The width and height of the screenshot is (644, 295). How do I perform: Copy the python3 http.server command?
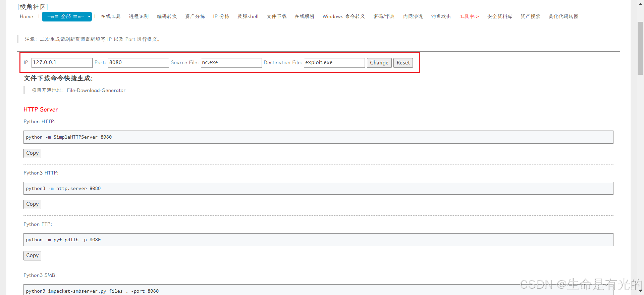coord(33,204)
